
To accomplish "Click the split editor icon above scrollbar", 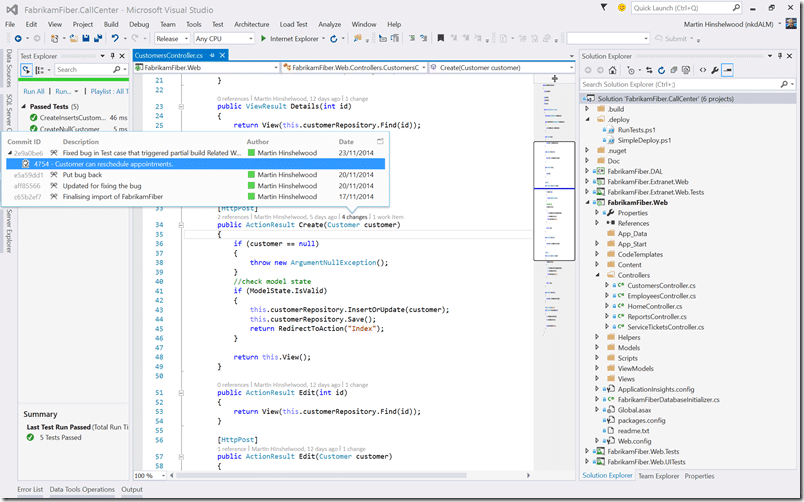I will click(x=554, y=78).
